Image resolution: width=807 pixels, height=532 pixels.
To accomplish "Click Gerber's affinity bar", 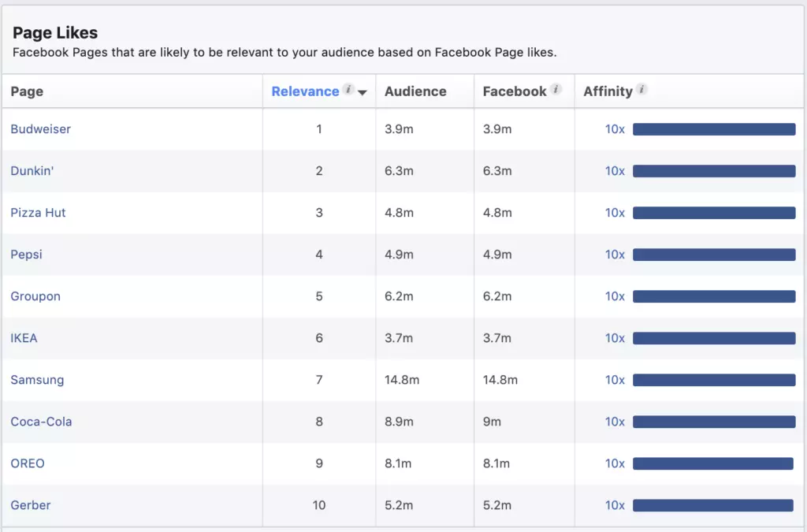I will tap(713, 505).
